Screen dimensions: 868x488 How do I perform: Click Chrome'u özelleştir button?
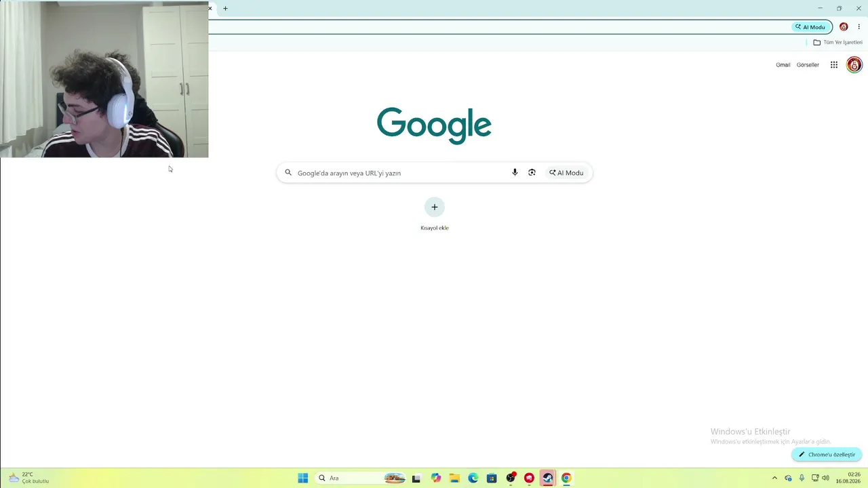pos(827,455)
